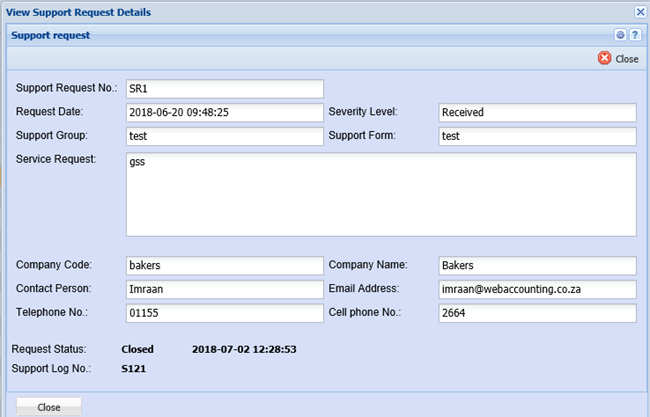The width and height of the screenshot is (650, 417).
Task: Open help with the question mark icon
Action: (x=634, y=35)
